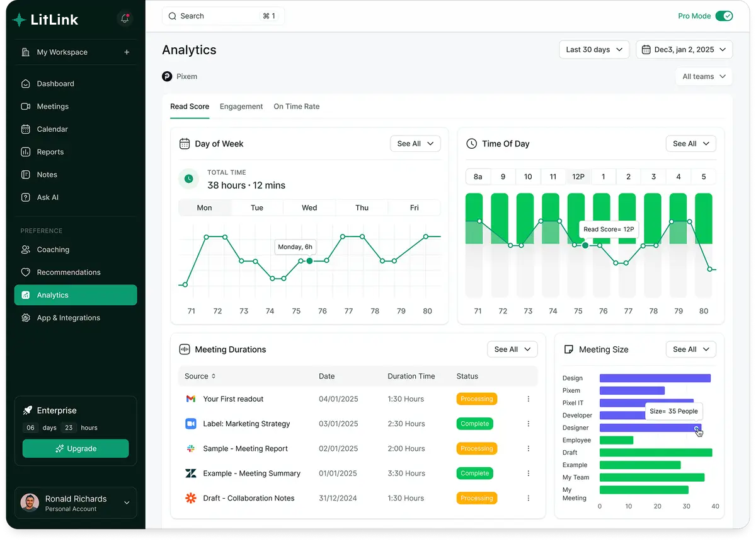Select Coaching under Preference

point(52,249)
